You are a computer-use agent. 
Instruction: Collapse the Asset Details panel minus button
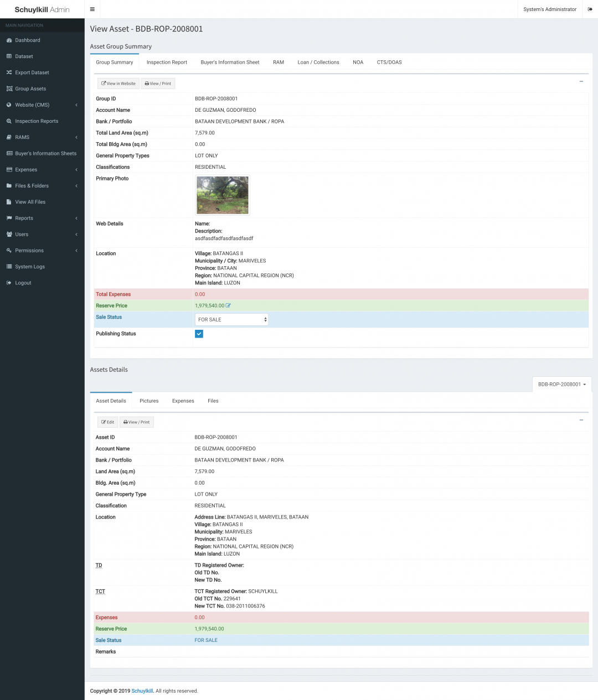tap(581, 420)
